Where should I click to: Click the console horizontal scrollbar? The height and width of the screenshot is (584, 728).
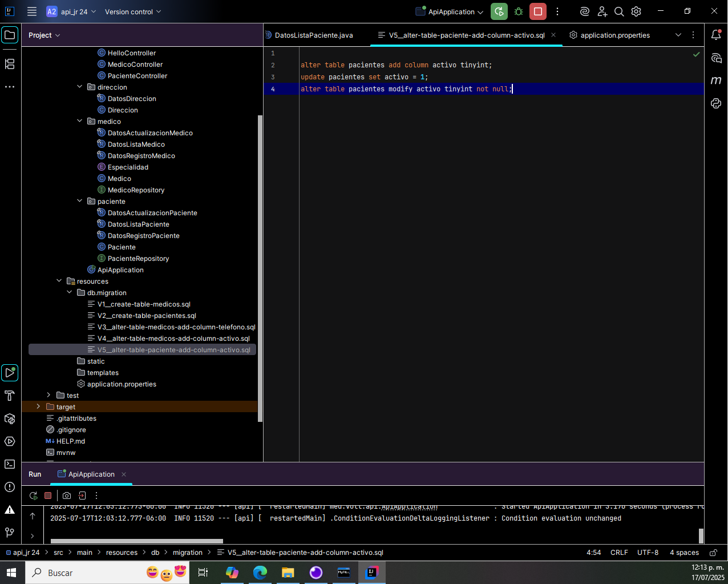point(136,541)
